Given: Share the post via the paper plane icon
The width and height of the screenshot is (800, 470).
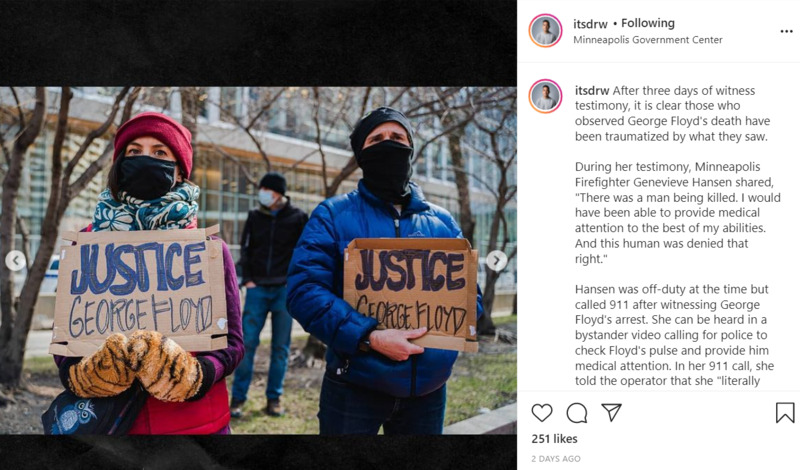Looking at the screenshot, I should coord(611,412).
